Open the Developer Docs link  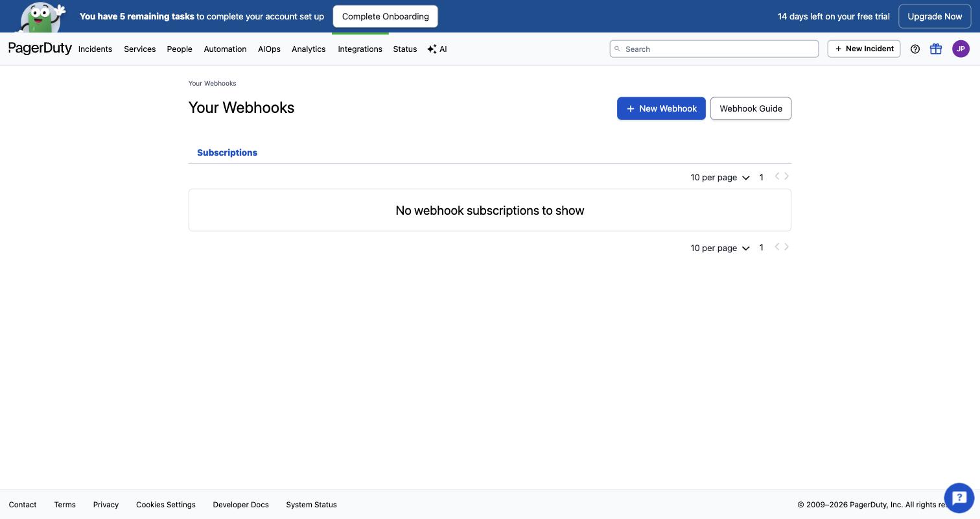240,504
